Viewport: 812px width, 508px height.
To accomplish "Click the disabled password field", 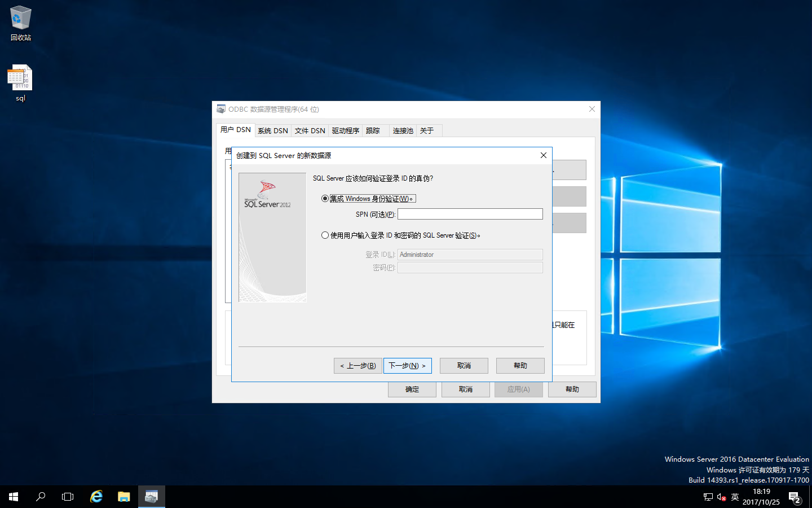I will [x=470, y=268].
